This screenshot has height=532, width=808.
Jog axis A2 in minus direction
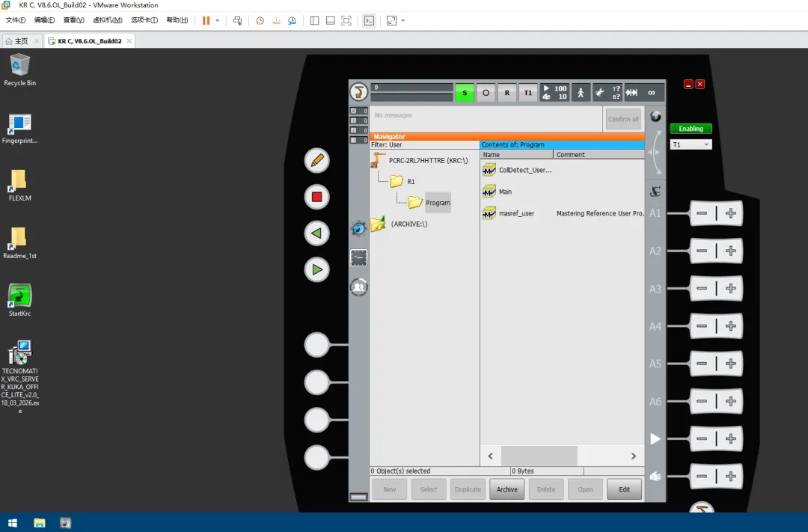702,251
